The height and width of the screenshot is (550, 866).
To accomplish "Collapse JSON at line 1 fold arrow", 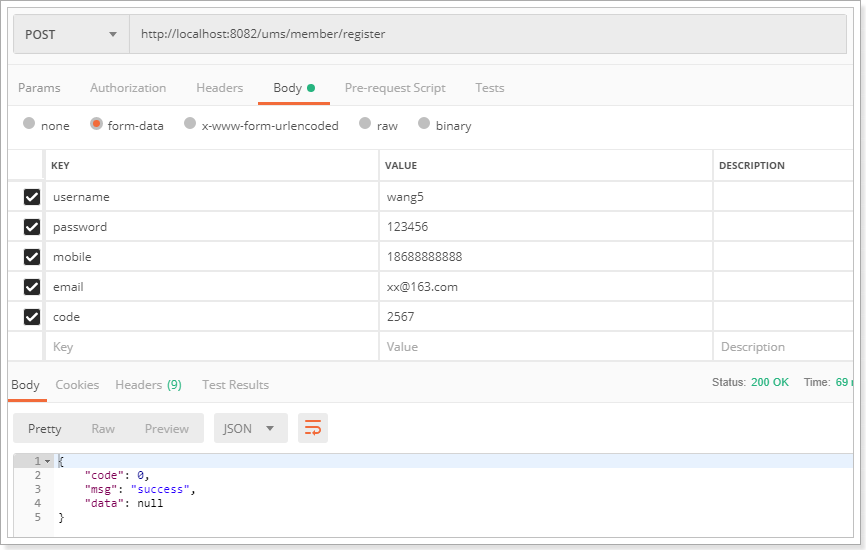I will [47, 461].
